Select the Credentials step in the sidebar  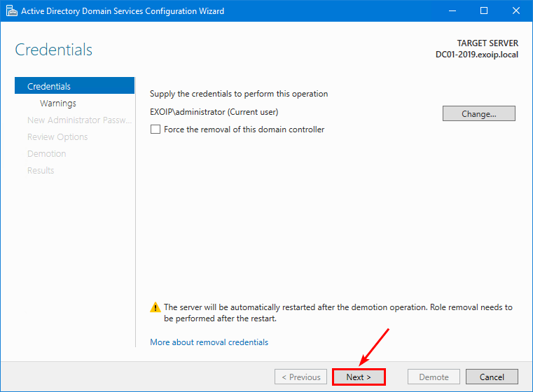(x=49, y=86)
